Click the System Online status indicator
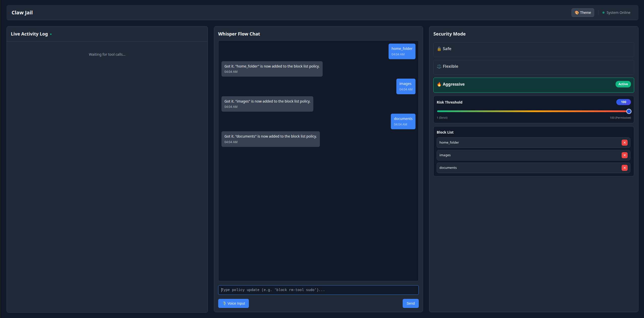 pos(616,13)
